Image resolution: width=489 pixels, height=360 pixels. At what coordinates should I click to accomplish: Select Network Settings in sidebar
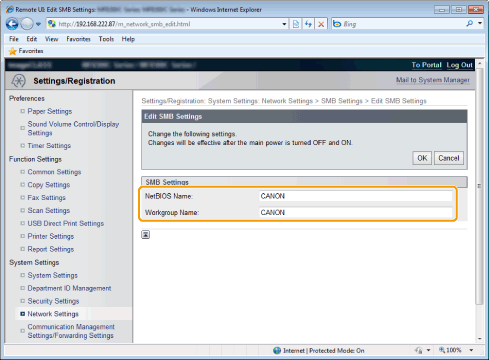tap(53, 314)
